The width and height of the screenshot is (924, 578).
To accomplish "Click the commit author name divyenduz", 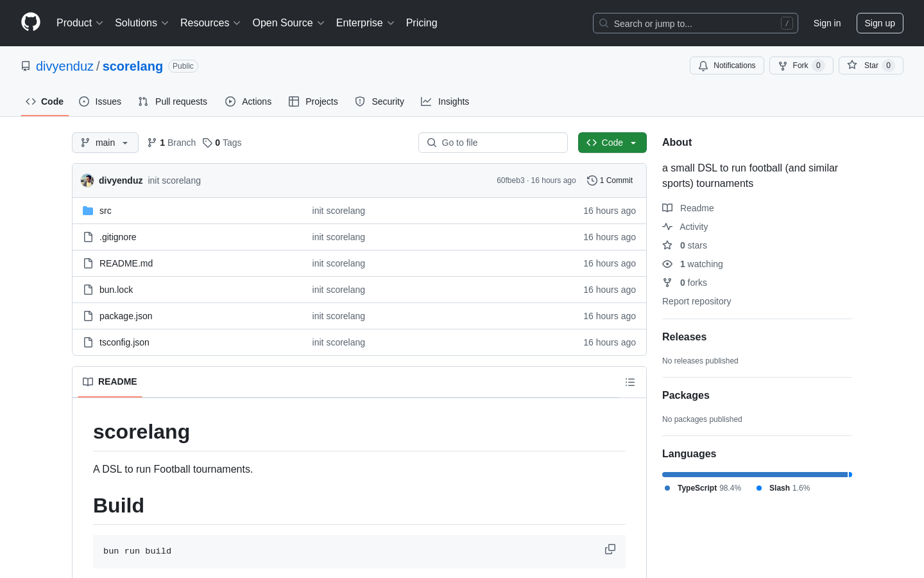I will (x=121, y=180).
